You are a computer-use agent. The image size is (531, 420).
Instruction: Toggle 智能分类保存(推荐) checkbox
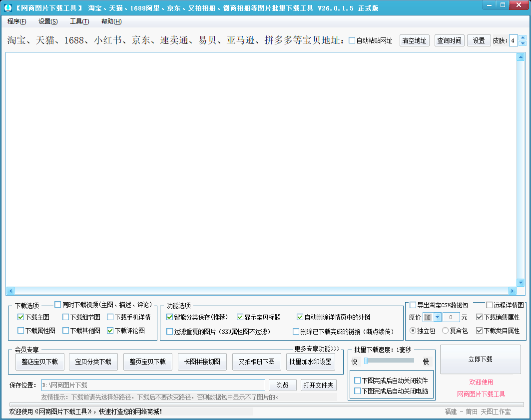pos(170,317)
